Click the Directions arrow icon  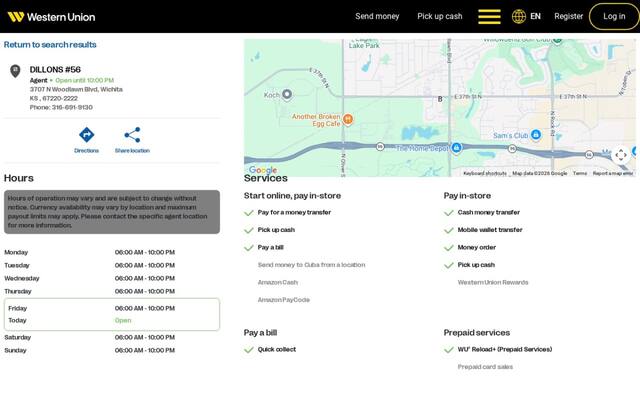point(87,135)
